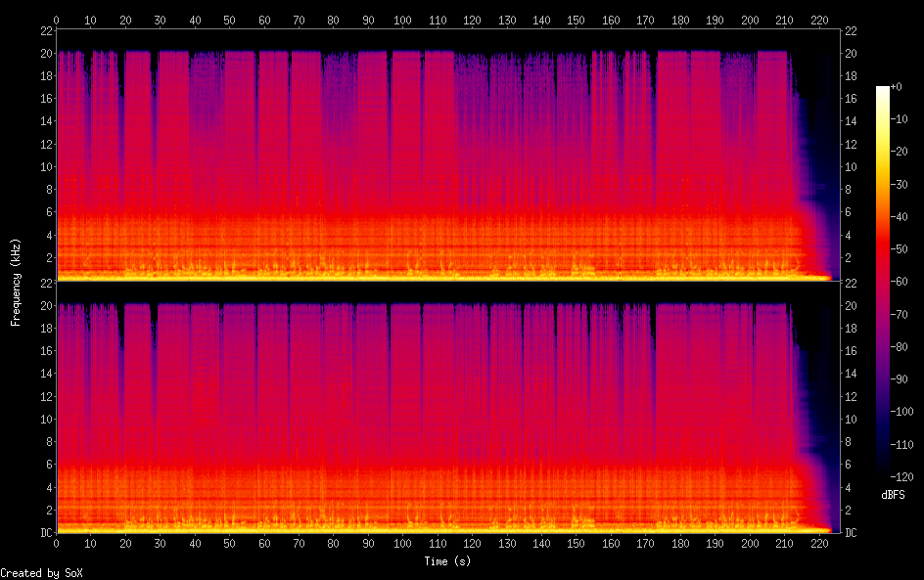The width and height of the screenshot is (924, 580).
Task: Click the white top of the color scale bar
Action: click(883, 90)
